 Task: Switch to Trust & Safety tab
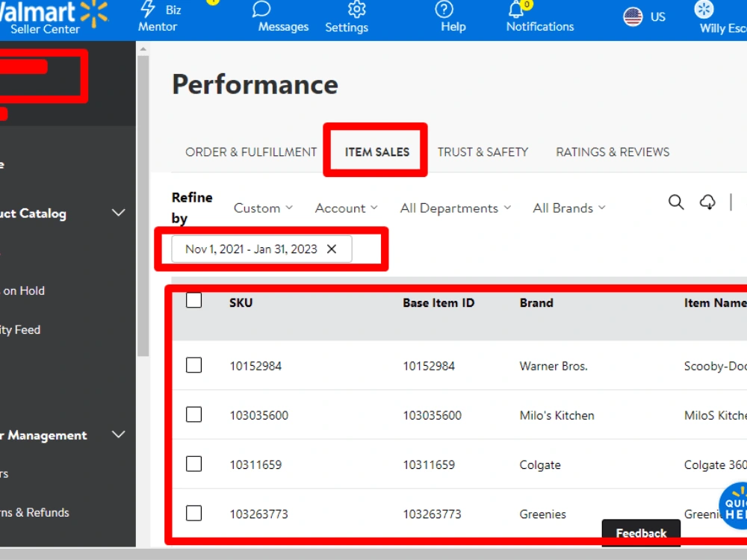(x=483, y=152)
